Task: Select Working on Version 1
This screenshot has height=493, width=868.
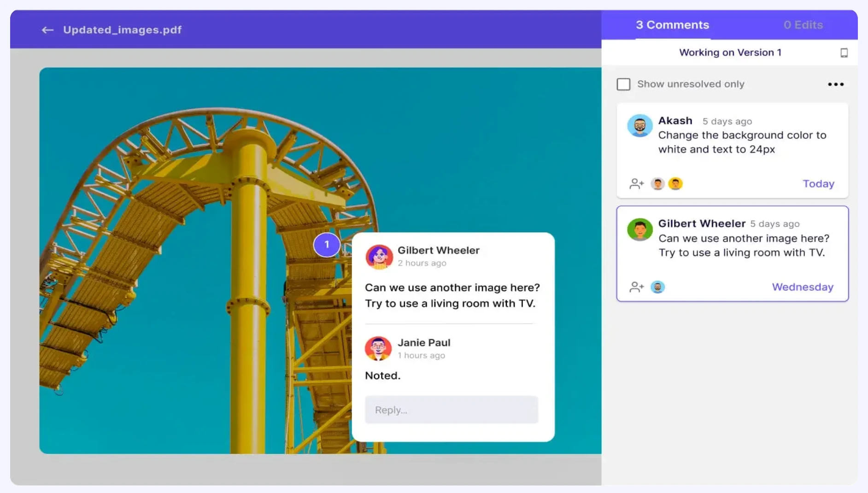Action: 730,52
